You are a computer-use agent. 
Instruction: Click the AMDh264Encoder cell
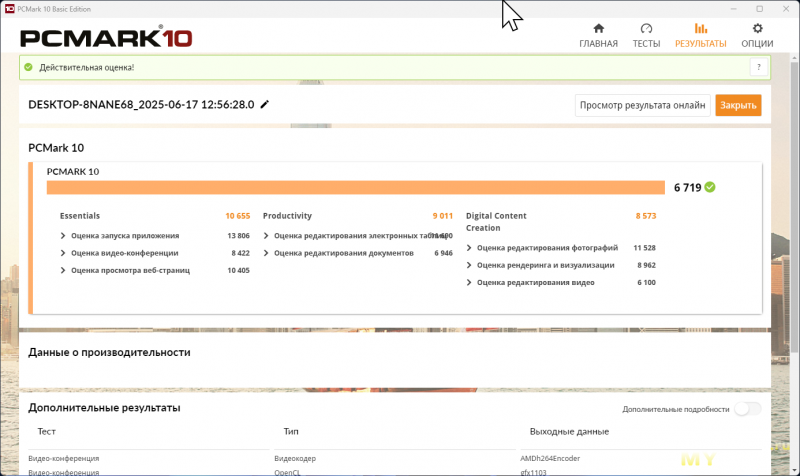[x=550, y=459]
